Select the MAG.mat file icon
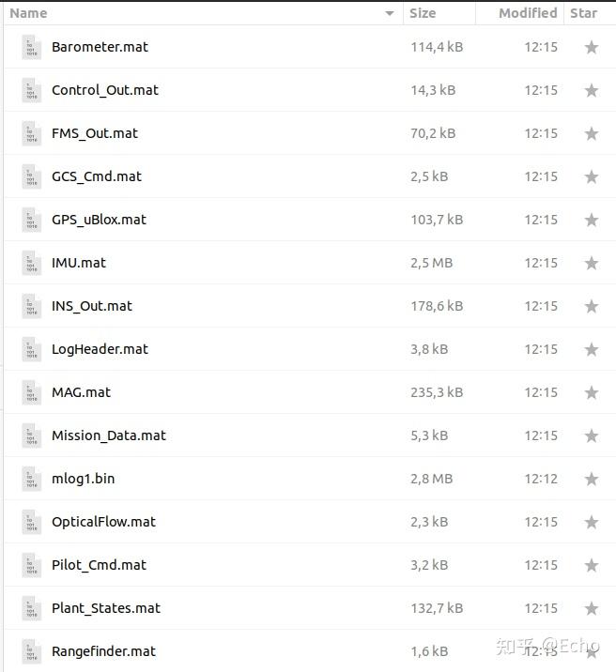 (x=32, y=392)
